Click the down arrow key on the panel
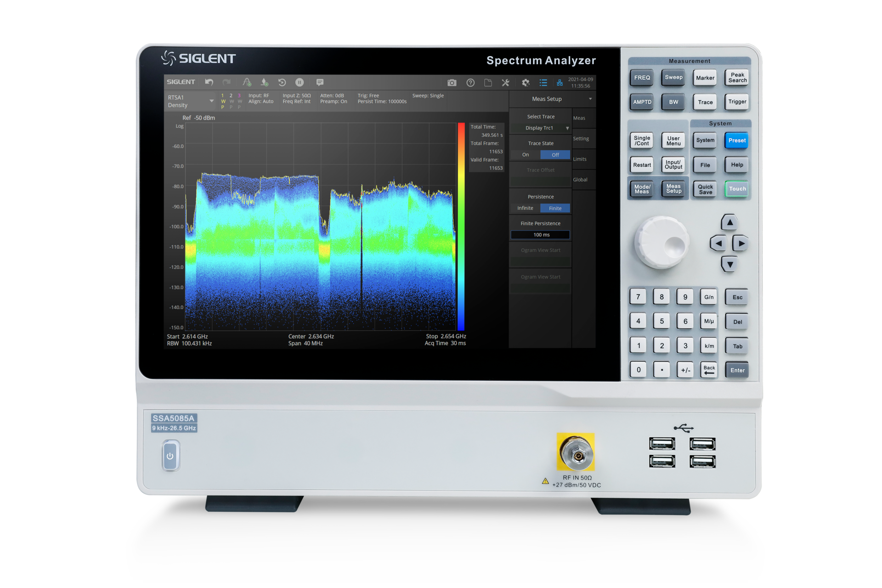This screenshot has height=588, width=882. click(x=730, y=264)
